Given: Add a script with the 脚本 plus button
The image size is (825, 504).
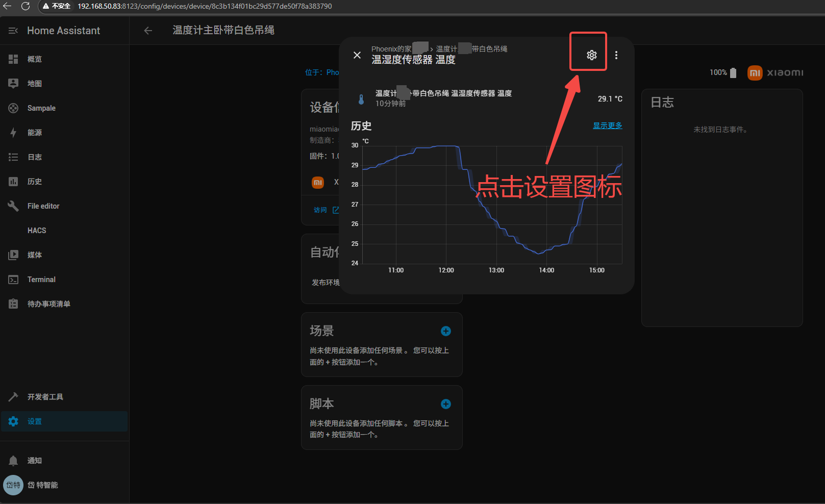Looking at the screenshot, I should pos(445,404).
